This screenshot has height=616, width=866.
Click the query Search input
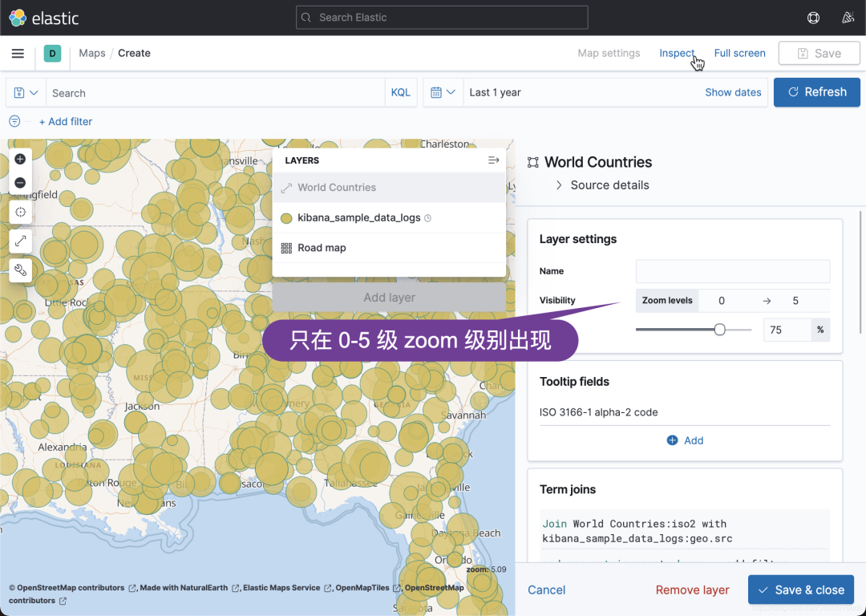pyautogui.click(x=216, y=93)
